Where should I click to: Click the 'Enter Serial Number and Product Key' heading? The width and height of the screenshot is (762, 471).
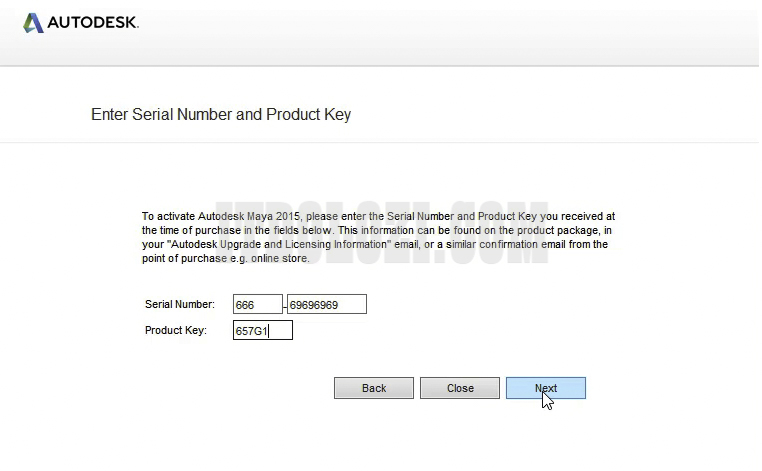[221, 114]
